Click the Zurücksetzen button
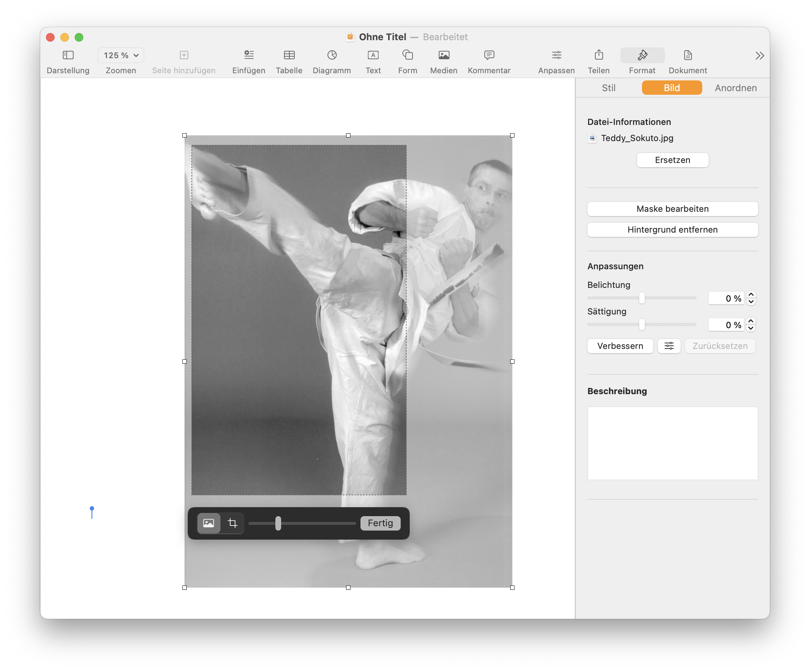 pos(720,346)
